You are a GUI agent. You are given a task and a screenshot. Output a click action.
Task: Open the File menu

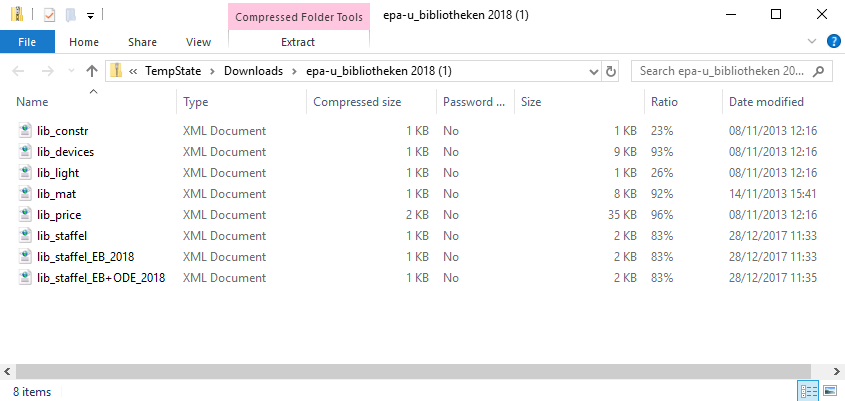pyautogui.click(x=27, y=42)
